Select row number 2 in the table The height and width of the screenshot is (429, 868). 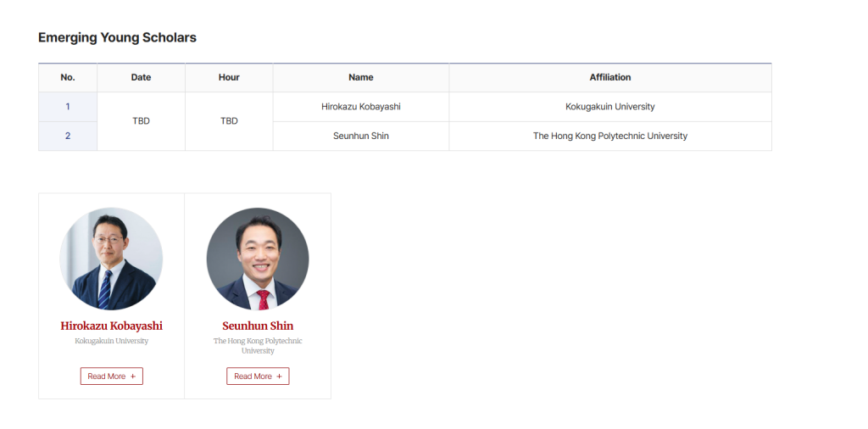68,136
